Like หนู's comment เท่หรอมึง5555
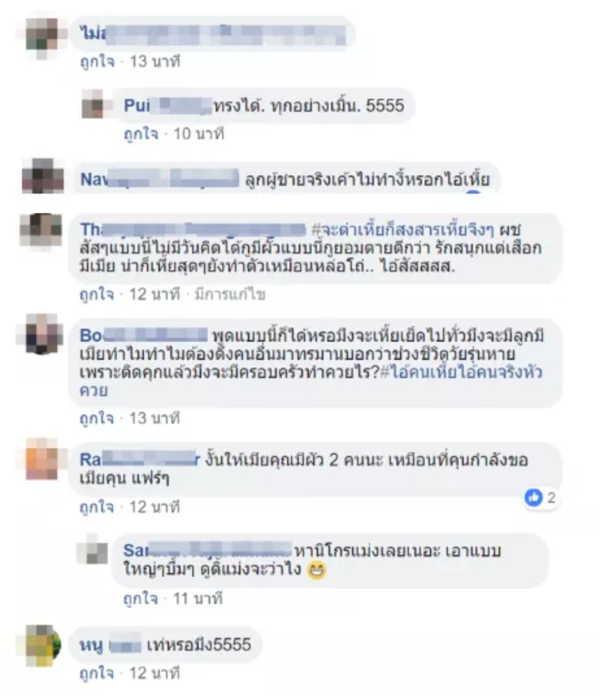The image size is (600, 700). (x=97, y=674)
